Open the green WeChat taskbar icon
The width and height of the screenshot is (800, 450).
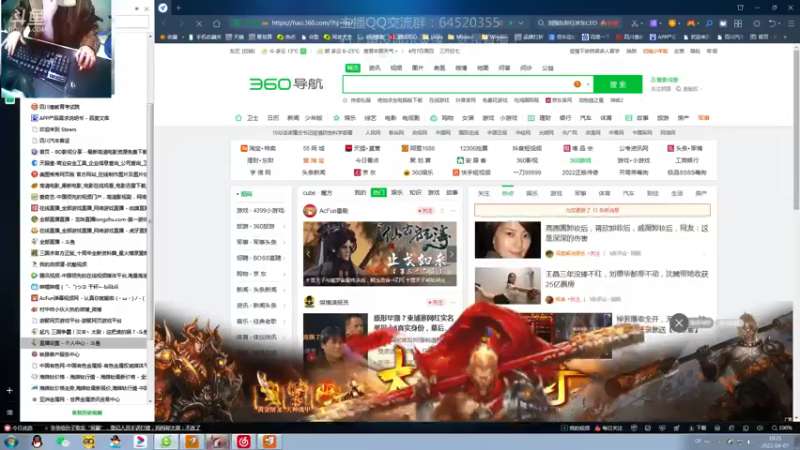(x=63, y=441)
